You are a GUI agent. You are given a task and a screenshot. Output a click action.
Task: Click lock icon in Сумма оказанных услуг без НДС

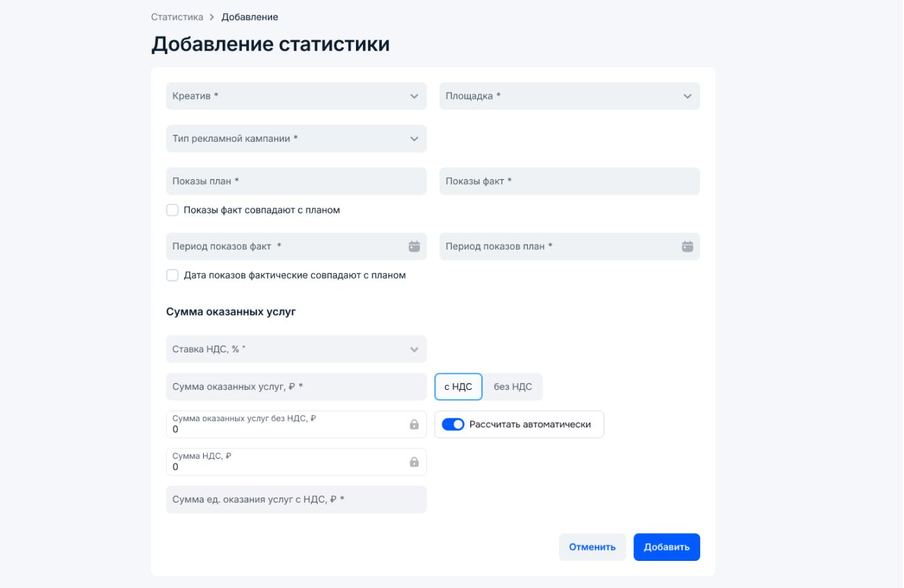pos(414,425)
